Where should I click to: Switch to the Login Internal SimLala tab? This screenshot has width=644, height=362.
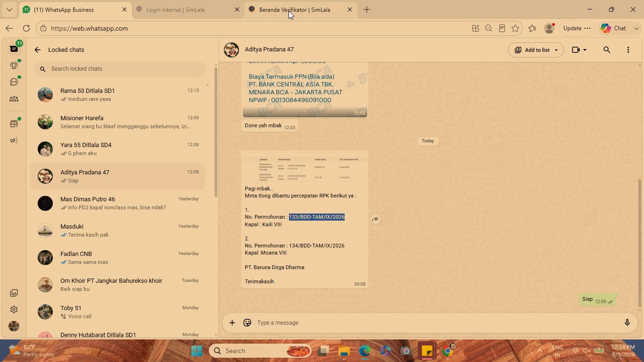tap(187, 9)
